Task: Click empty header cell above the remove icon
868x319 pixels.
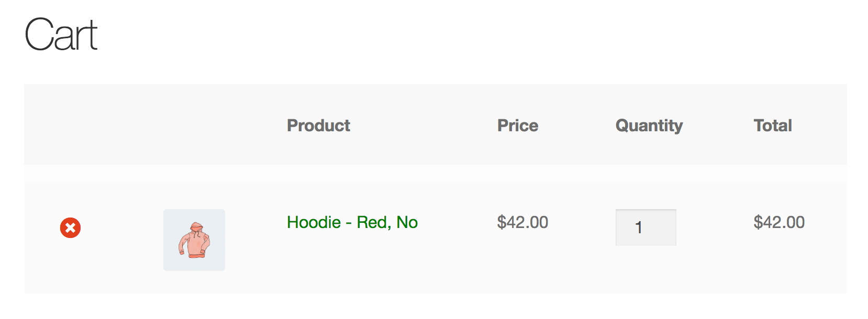Action: click(70, 125)
